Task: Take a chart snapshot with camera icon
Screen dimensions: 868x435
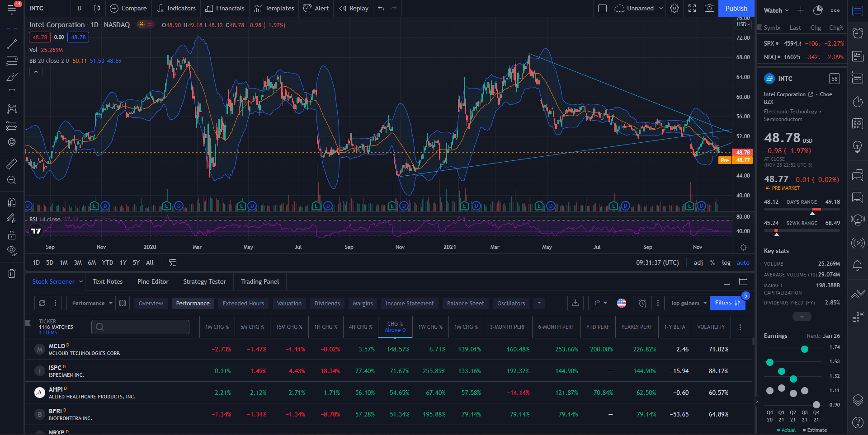Action: coord(710,8)
